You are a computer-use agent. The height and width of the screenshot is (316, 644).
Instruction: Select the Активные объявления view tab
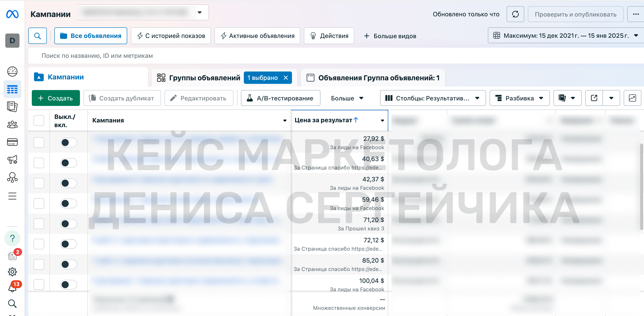point(257,36)
